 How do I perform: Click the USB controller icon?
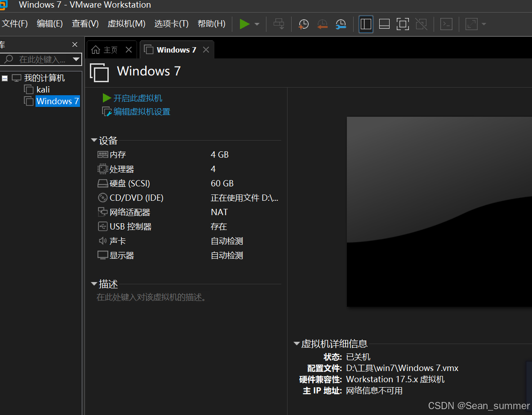click(x=102, y=226)
